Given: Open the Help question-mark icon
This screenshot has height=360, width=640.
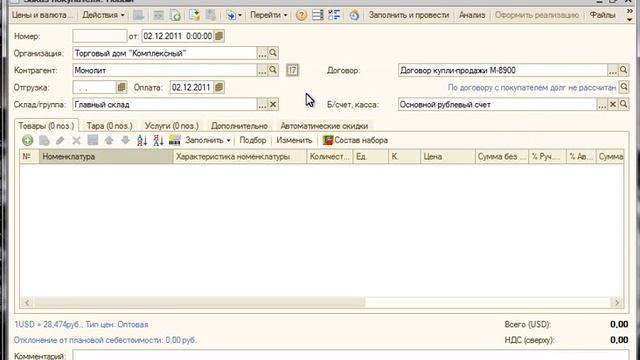Looking at the screenshot, I should click(x=301, y=15).
